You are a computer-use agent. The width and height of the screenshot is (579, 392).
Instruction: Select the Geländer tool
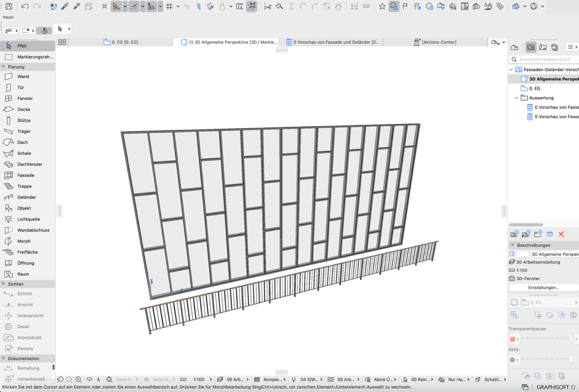click(x=28, y=197)
